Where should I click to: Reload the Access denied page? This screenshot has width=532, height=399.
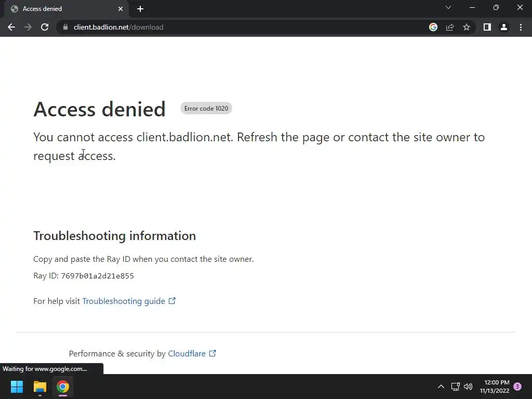[x=45, y=27]
